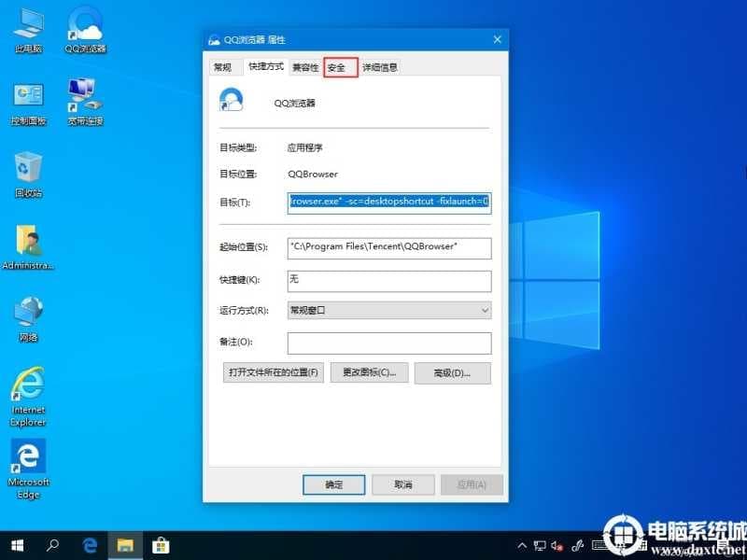
Task: Click QQ浏览器 icon inside properties dialog
Action: click(232, 100)
